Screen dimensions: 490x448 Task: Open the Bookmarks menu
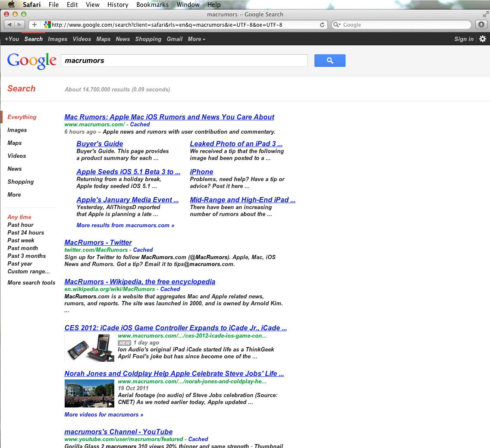click(153, 5)
